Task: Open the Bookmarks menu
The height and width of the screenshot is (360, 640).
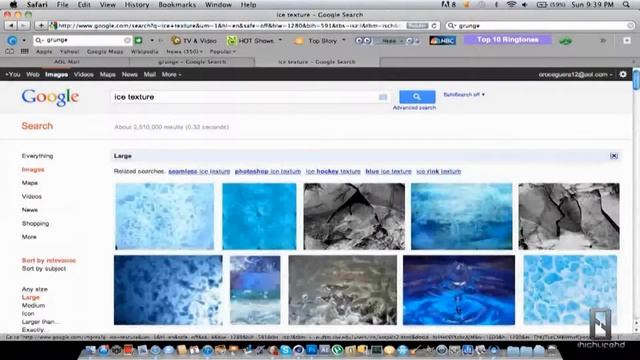Action: (177, 5)
